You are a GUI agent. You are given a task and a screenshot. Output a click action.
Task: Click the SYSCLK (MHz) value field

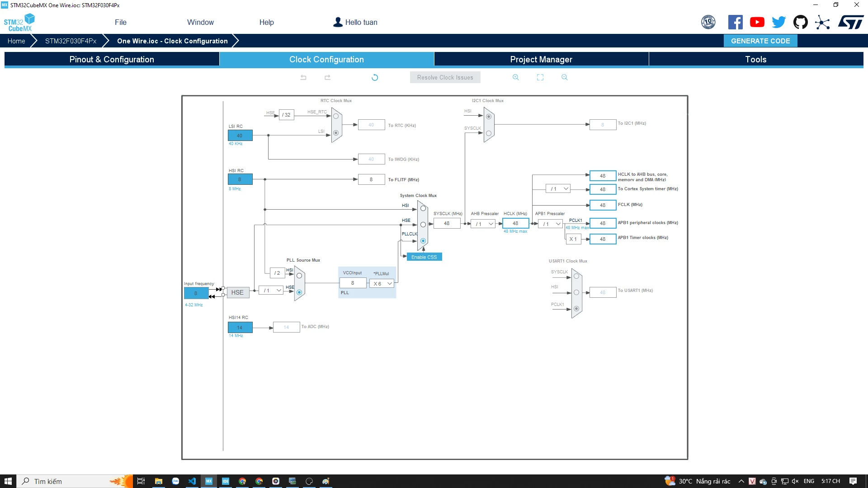[447, 223]
